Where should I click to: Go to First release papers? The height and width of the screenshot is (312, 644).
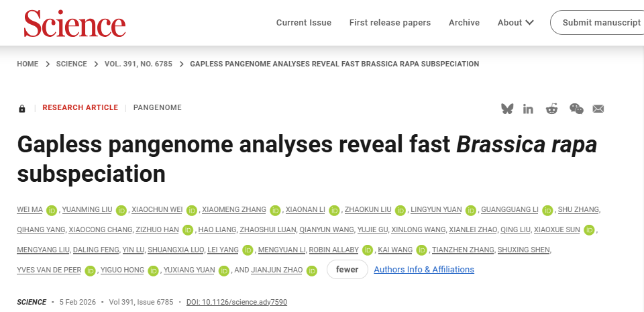(x=390, y=23)
